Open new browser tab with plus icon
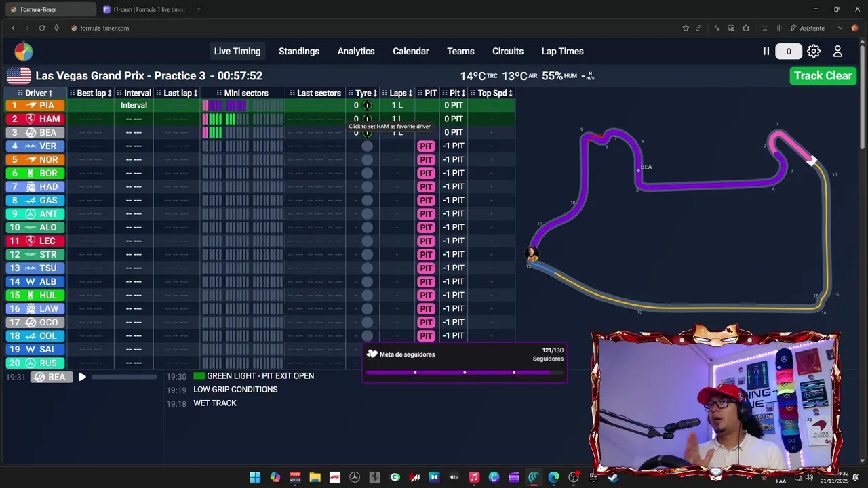Screen dimensions: 868x488 tap(199, 9)
